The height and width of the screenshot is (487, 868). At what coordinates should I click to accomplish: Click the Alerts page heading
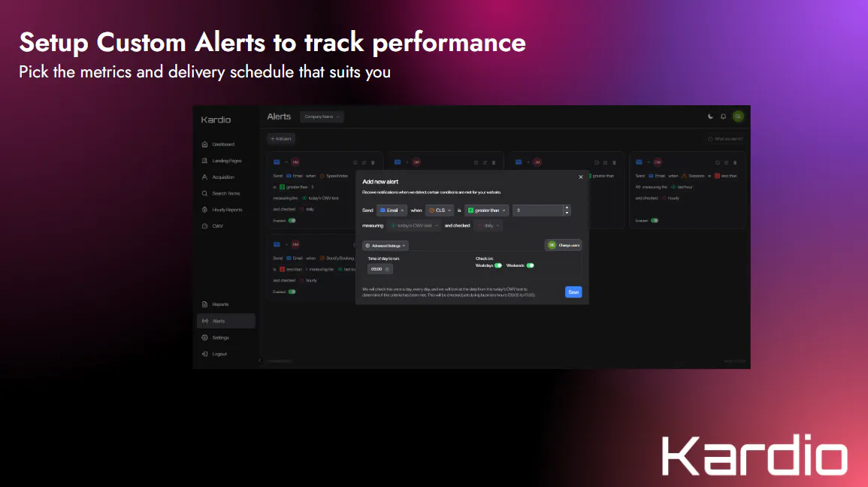pos(279,116)
